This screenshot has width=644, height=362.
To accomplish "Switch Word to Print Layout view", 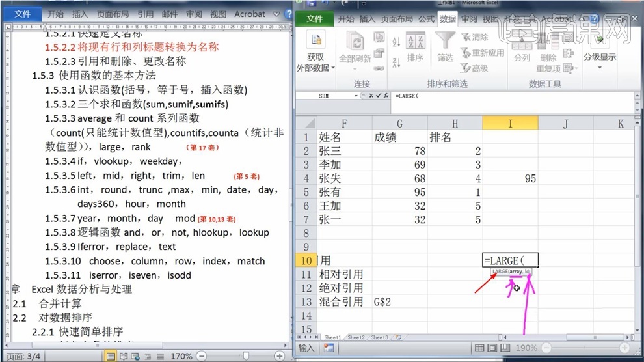I will 111,356.
